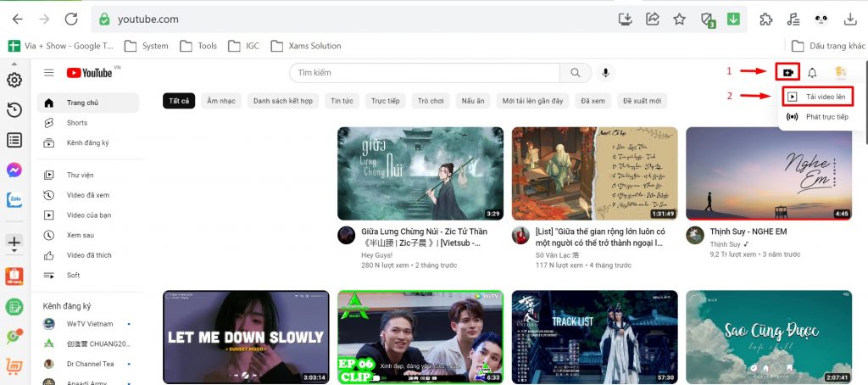Image resolution: width=868 pixels, height=385 pixels.
Task: Reload the page with the refresh icon
Action: (71, 20)
